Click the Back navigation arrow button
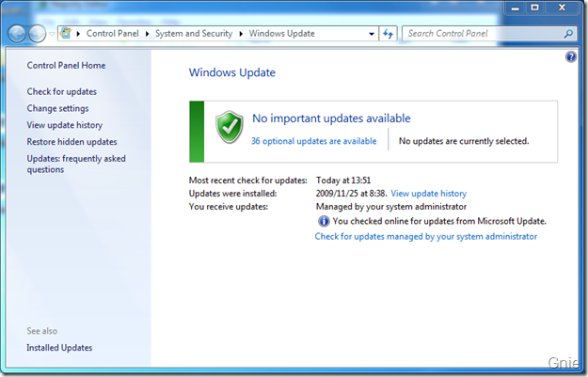 [17, 34]
